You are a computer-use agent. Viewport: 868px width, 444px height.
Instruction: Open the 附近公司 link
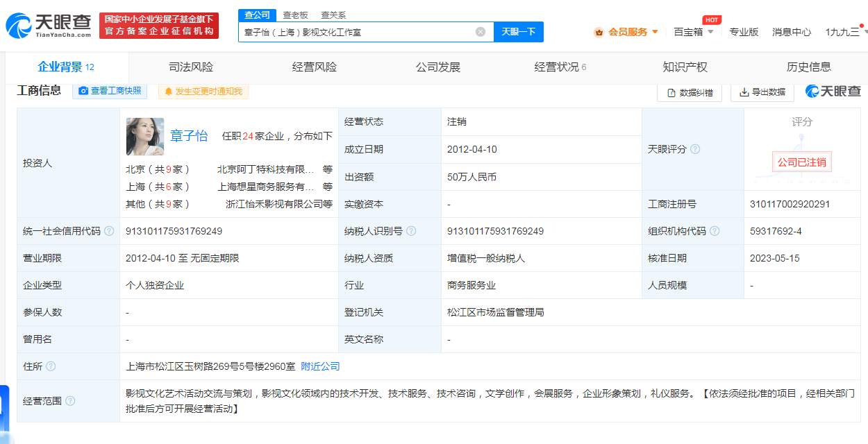(x=320, y=366)
